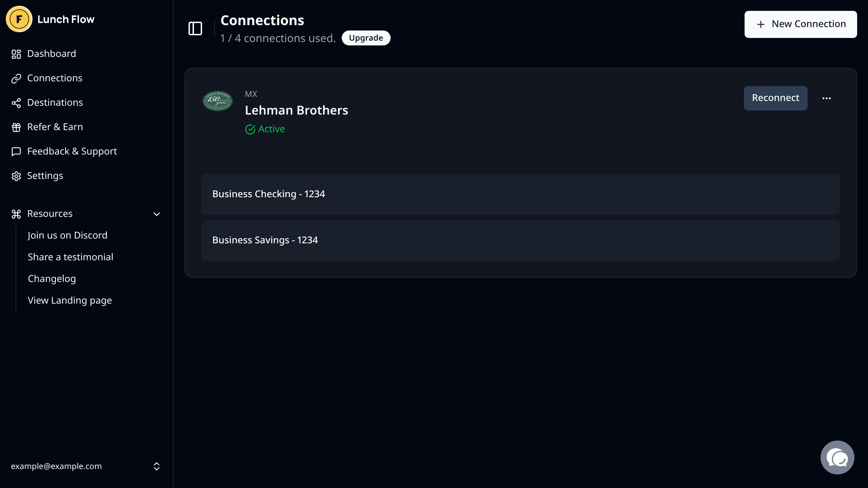Viewport: 868px width, 488px height.
Task: Toggle the sidebar panel icon
Action: pos(195,28)
